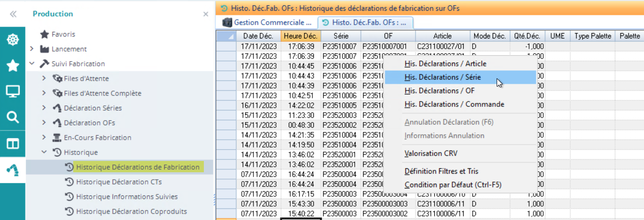This screenshot has height=220, width=644.
Task: Open Définition Filtres et Tris
Action: click(x=441, y=171)
